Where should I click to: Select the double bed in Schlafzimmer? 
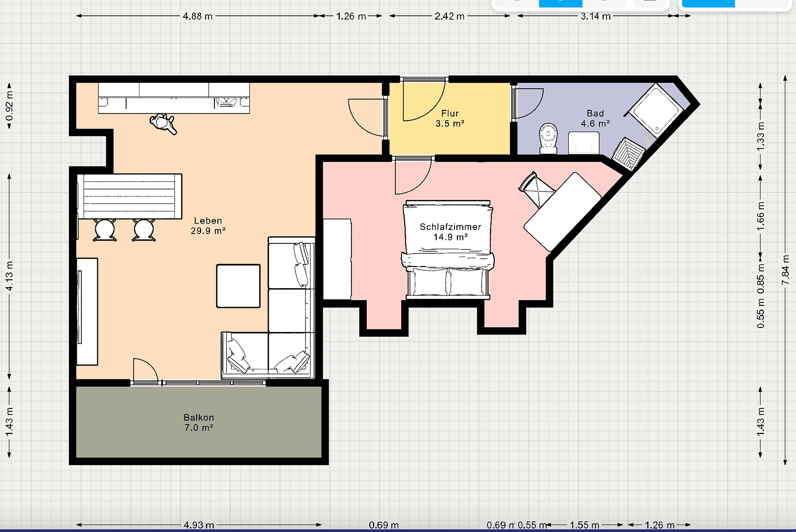click(x=448, y=249)
